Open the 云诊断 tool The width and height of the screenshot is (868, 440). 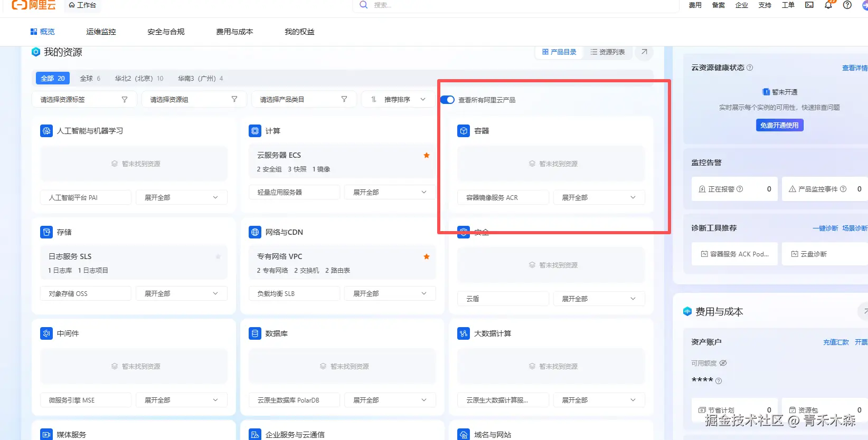825,254
